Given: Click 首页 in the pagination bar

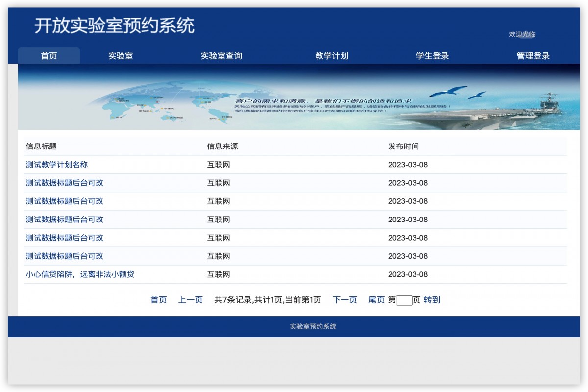Looking at the screenshot, I should pos(159,300).
